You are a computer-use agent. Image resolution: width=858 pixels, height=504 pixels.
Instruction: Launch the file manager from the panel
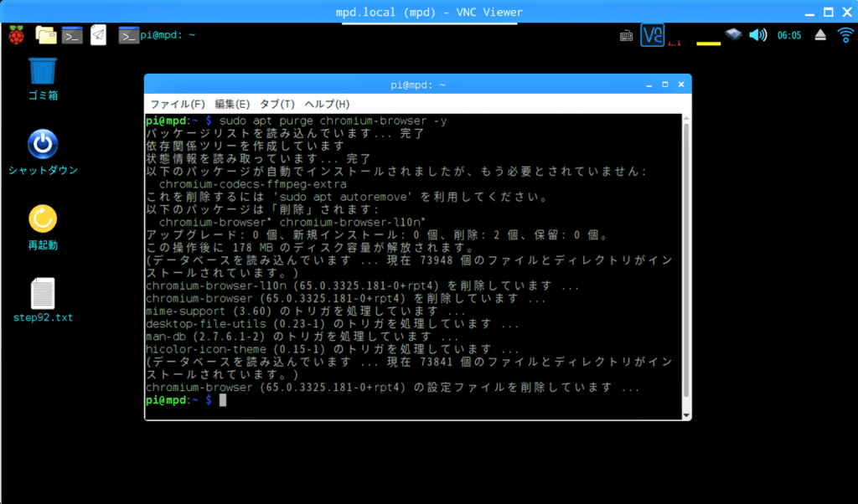coord(45,35)
